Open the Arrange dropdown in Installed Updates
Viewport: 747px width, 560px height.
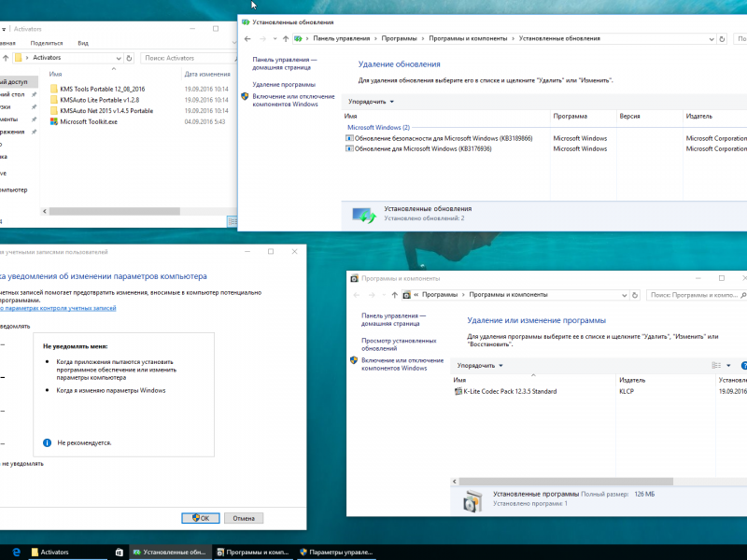click(x=371, y=102)
